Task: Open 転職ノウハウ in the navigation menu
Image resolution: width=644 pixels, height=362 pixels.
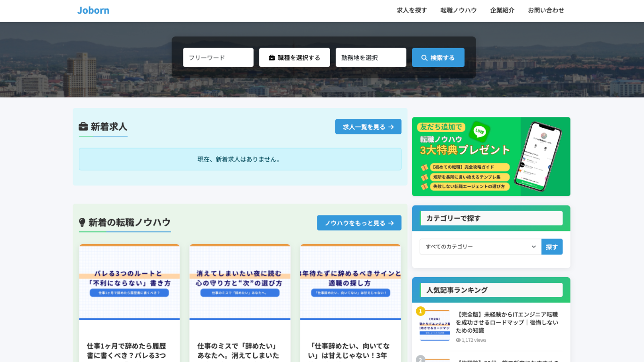Action: point(458,10)
